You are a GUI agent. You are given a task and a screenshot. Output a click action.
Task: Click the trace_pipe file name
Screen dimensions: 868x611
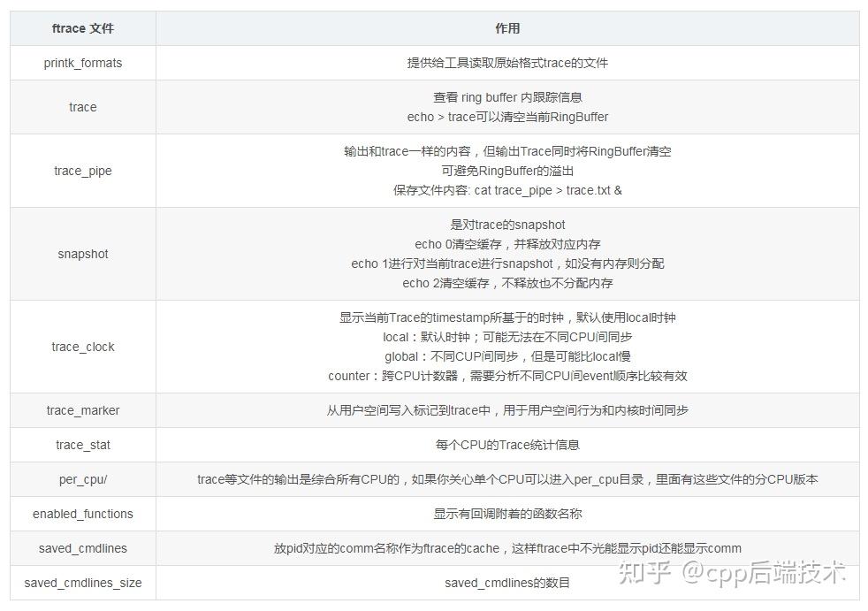tap(82, 170)
